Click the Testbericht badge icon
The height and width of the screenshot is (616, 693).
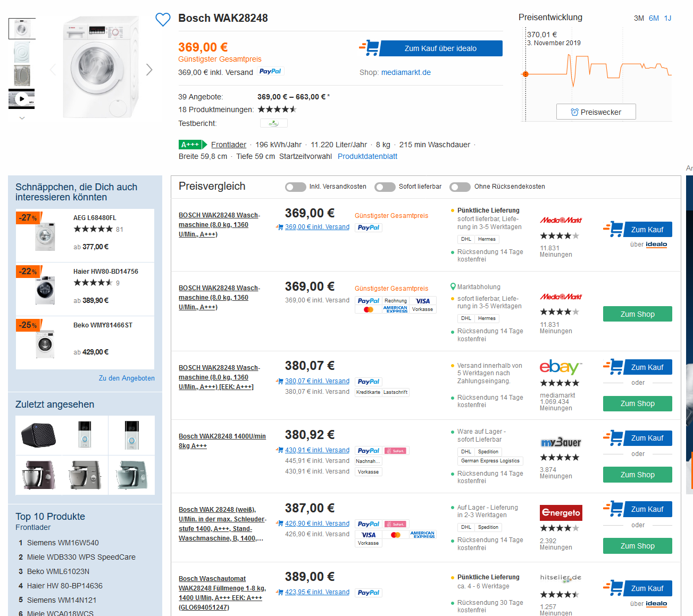(x=273, y=123)
